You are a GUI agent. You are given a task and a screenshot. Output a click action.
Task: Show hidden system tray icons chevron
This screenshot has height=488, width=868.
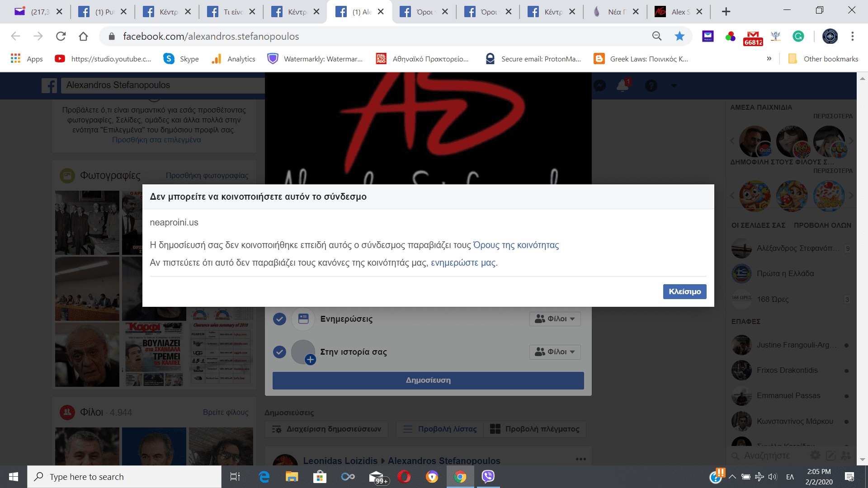(732, 477)
